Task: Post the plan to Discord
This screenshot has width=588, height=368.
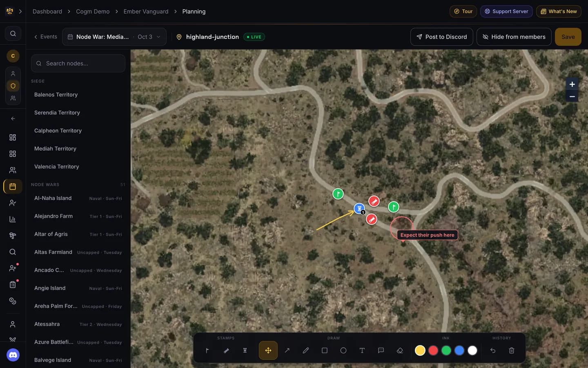Action: [x=442, y=37]
